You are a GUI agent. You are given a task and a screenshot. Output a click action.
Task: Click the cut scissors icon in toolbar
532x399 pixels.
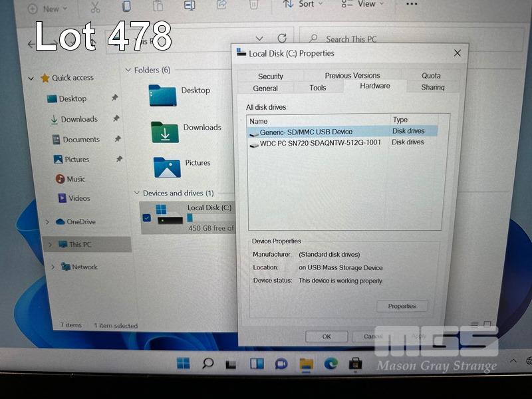[95, 7]
